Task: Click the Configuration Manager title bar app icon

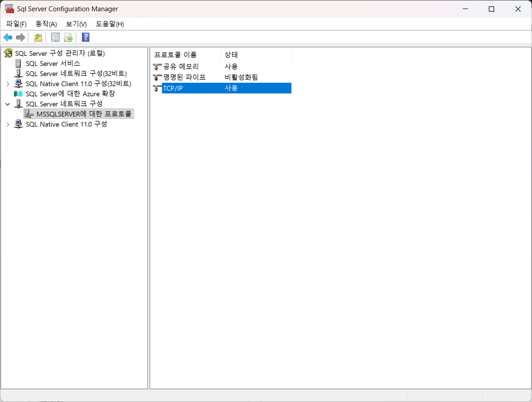Action: tap(9, 9)
